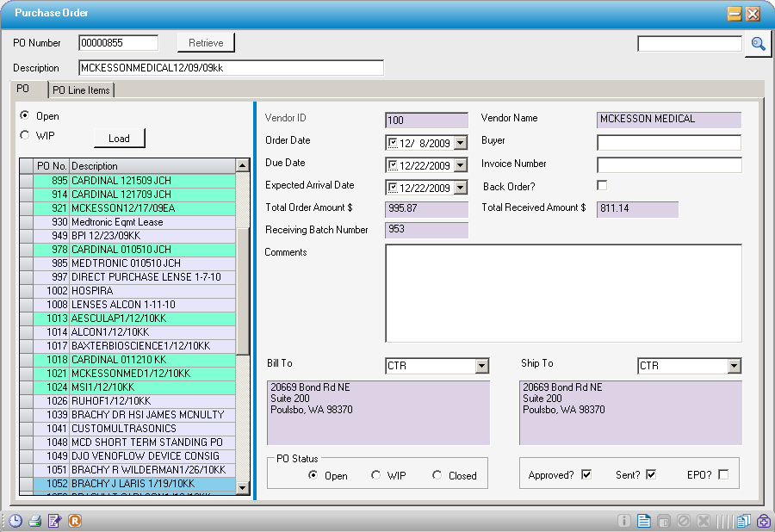Expand the Ship To dropdown
The image size is (775, 532).
pyautogui.click(x=733, y=365)
